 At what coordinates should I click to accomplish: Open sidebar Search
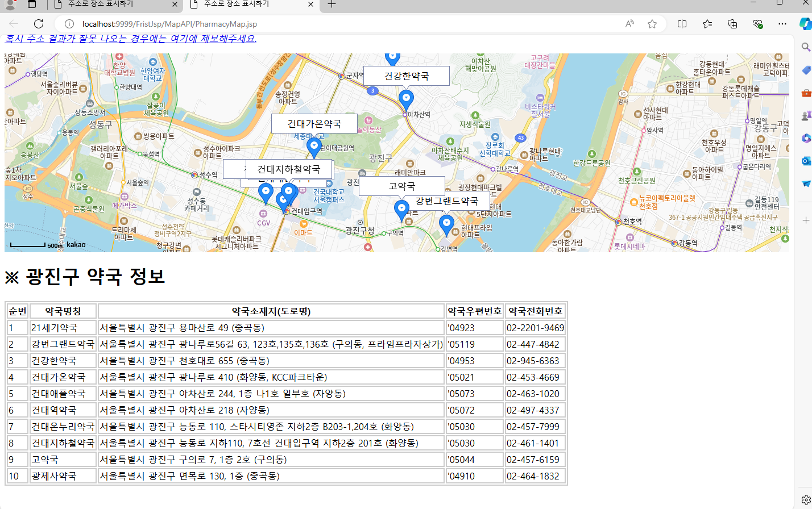[806, 47]
